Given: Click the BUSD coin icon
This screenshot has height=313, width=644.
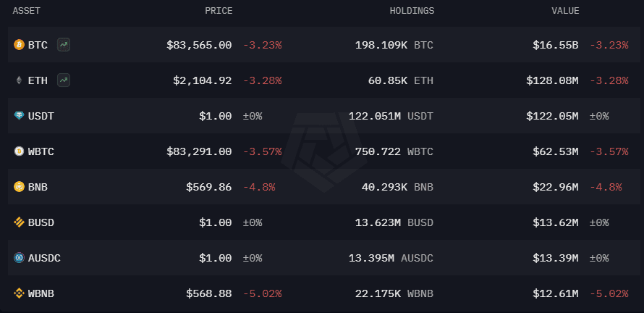Looking at the screenshot, I should click(x=19, y=222).
